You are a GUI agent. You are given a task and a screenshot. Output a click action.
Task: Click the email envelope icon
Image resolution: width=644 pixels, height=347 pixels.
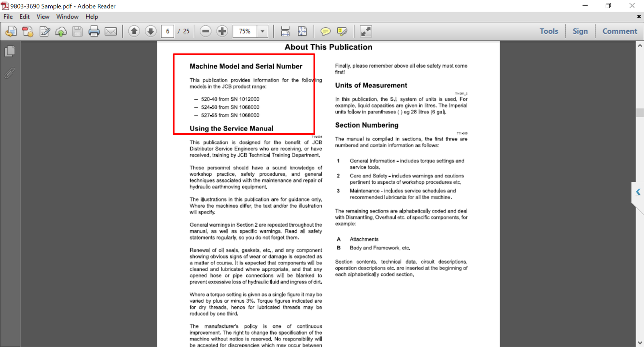[111, 31]
